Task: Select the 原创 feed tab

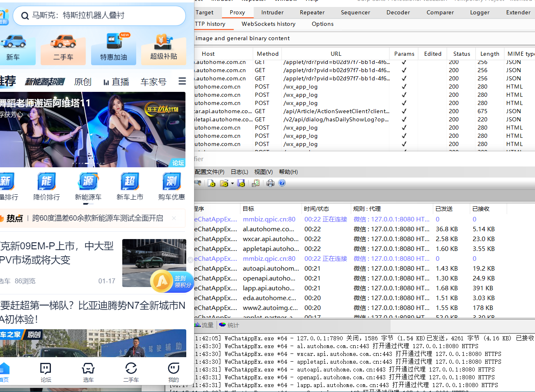Action: point(82,82)
